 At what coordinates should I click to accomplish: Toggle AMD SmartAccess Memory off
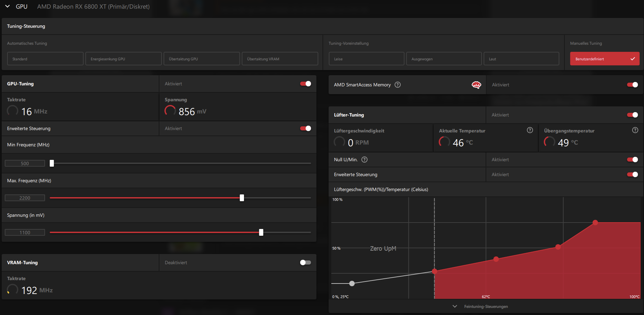tap(632, 85)
